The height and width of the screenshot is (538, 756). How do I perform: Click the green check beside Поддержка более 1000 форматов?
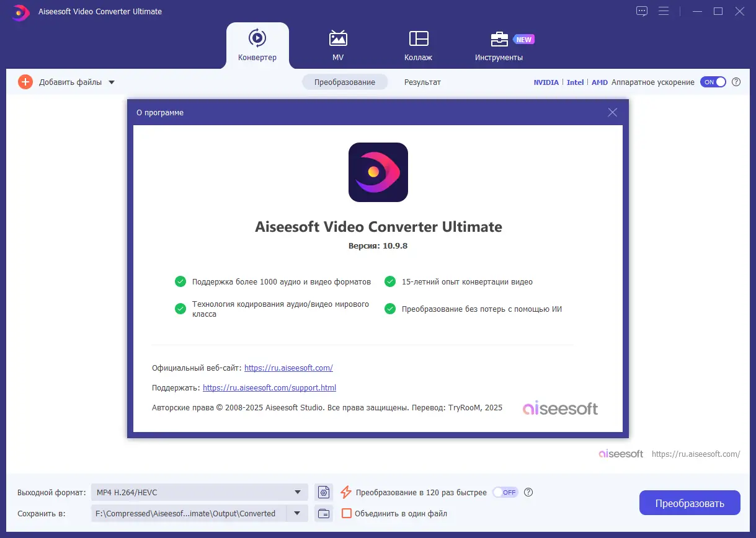pyautogui.click(x=180, y=281)
